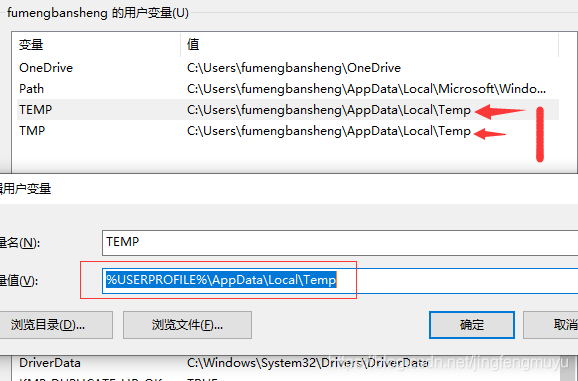578x381 pixels.
Task: Click the 确定 button
Action: (471, 325)
